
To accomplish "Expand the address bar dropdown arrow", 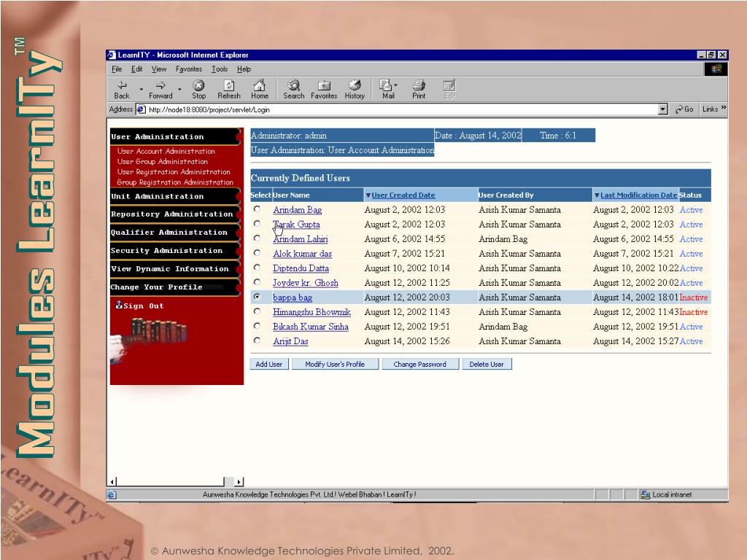I will point(662,109).
